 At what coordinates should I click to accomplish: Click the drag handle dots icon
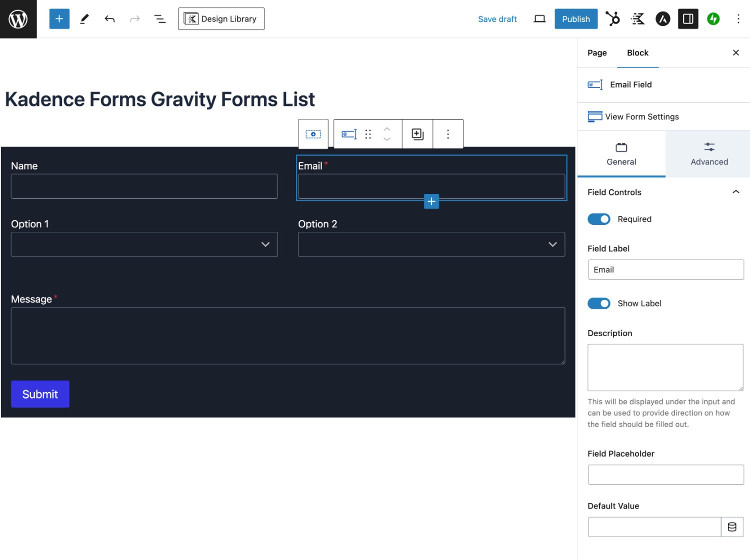368,134
